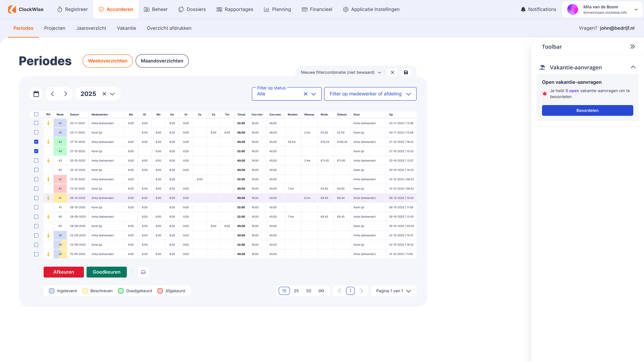
Task: Uncheck week 44 Anita (beheerder) row
Action: [x=36, y=142]
